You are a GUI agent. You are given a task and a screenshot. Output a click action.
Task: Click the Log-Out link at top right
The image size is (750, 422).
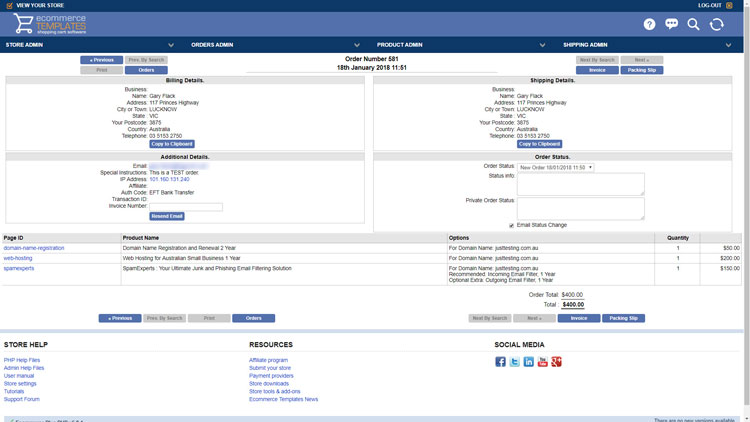coord(714,5)
